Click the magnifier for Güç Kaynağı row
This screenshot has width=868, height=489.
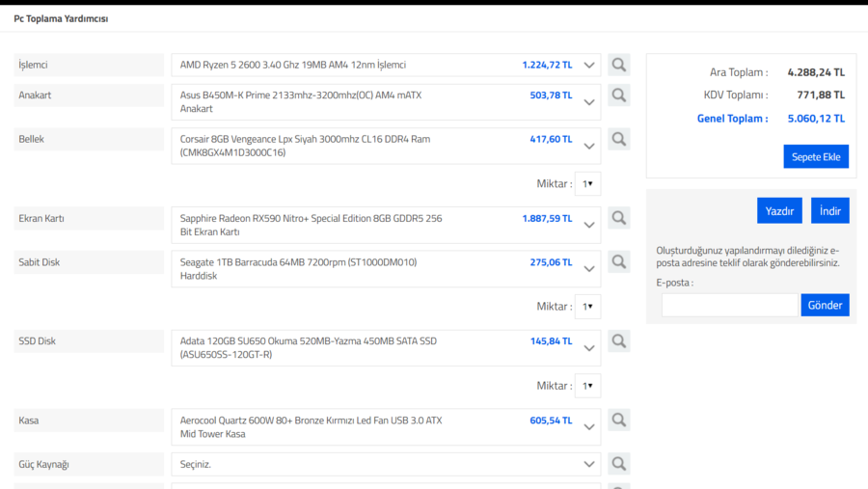coord(618,464)
